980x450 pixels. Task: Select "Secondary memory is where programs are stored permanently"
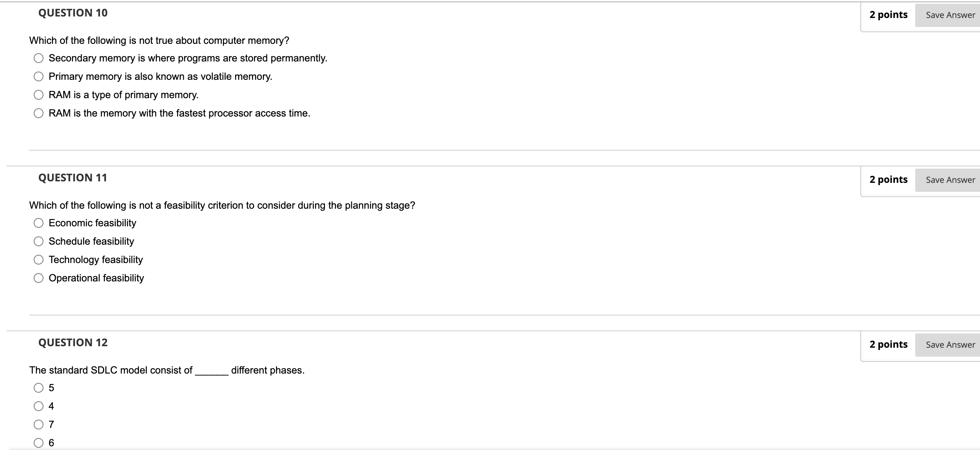[39, 58]
